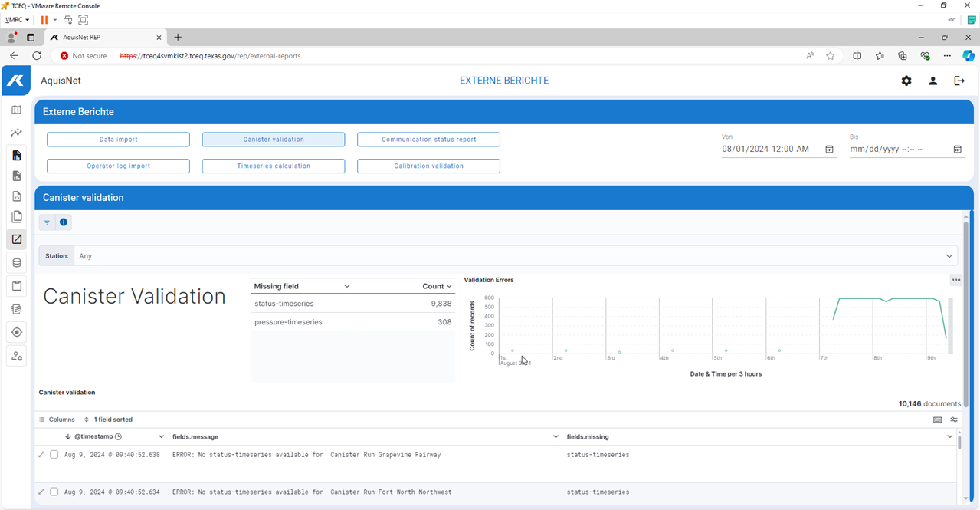Image resolution: width=980 pixels, height=510 pixels.
Task: Open the map view from sidebar
Action: coord(16,110)
